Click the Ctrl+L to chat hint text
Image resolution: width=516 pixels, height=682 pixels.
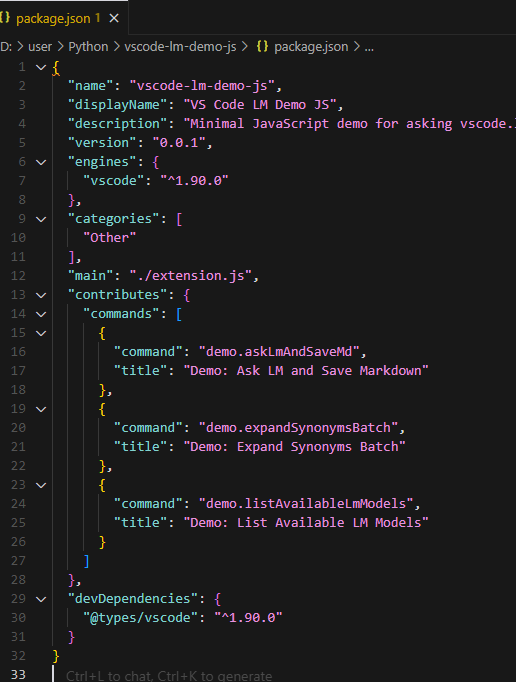click(x=169, y=675)
